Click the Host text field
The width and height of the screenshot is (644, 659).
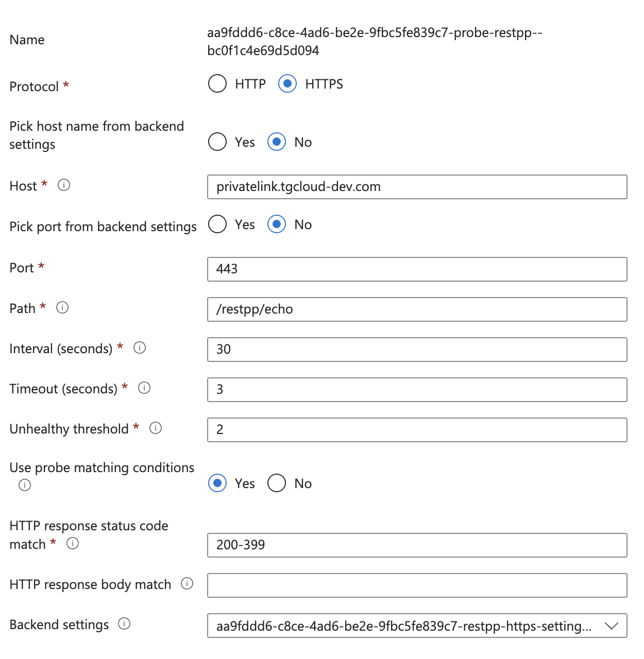[x=417, y=187]
